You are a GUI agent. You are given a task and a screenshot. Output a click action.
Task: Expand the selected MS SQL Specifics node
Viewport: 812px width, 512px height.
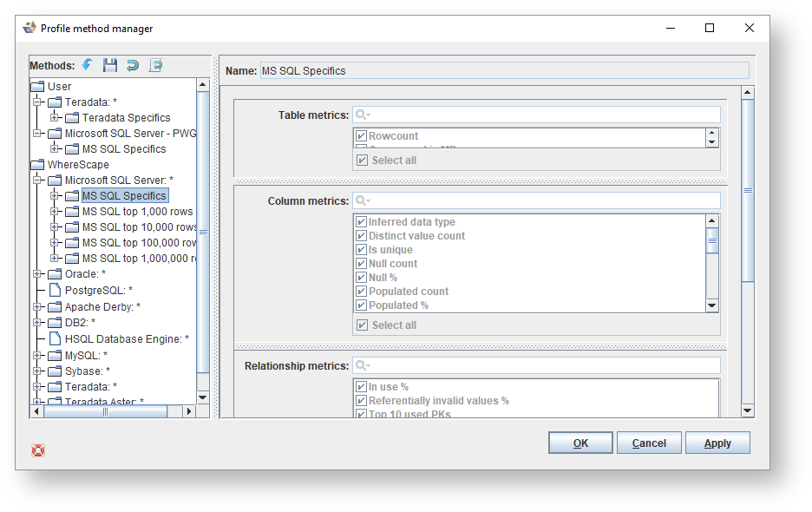pyautogui.click(x=55, y=195)
